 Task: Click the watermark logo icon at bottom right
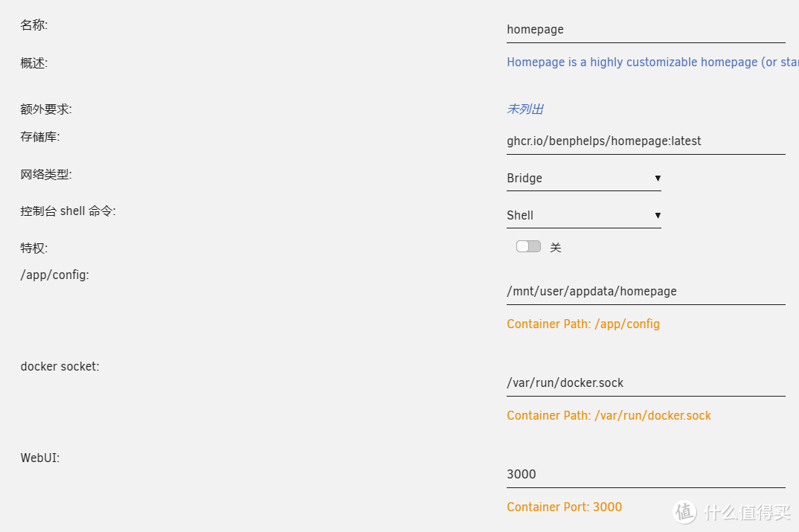point(684,511)
